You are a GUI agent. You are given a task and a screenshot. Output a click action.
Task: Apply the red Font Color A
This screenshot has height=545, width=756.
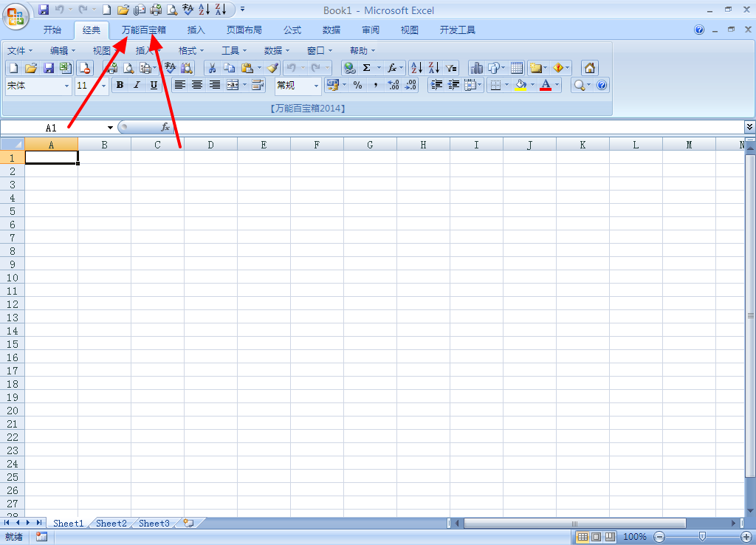pyautogui.click(x=546, y=86)
